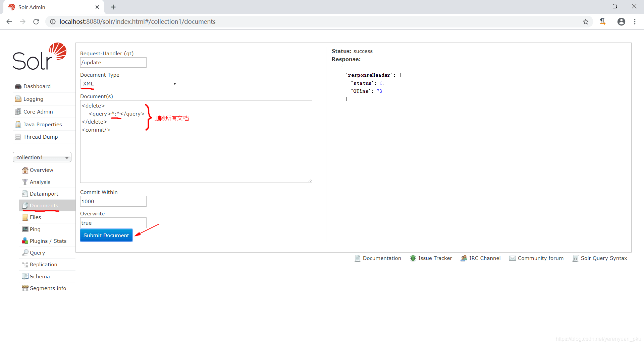Click the Files folder icon
This screenshot has height=345, width=644.
[25, 217]
